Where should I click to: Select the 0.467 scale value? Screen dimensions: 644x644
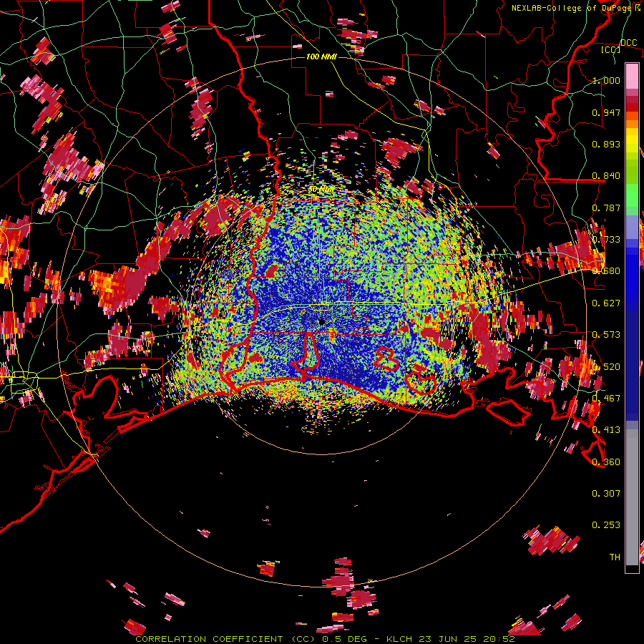click(606, 399)
